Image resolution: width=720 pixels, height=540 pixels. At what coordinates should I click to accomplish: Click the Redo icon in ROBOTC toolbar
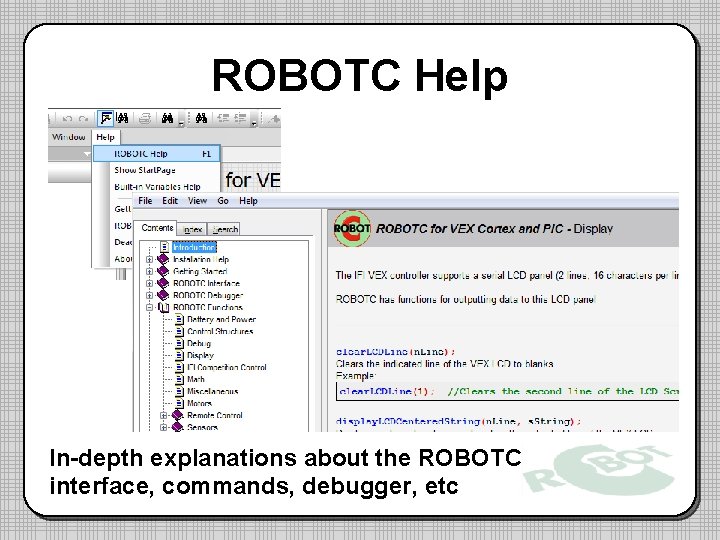point(83,119)
